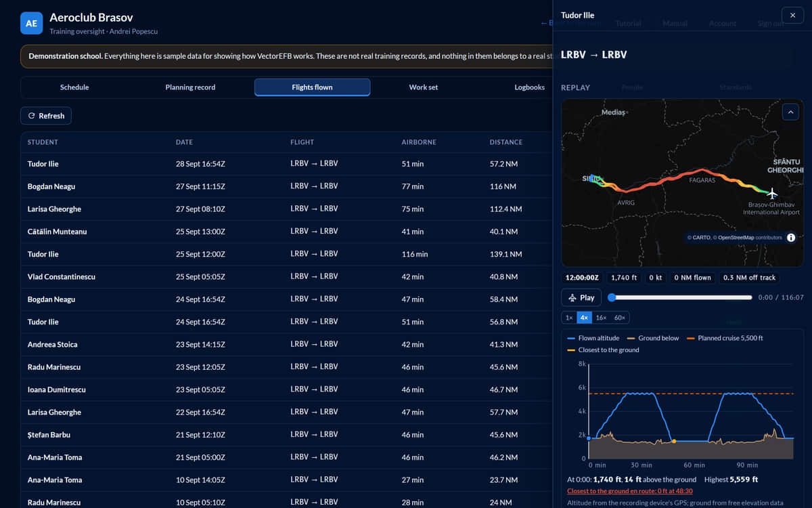Screen dimensions: 812x508
Task: Select Andreea Stoica in the student column
Action: (x=53, y=345)
